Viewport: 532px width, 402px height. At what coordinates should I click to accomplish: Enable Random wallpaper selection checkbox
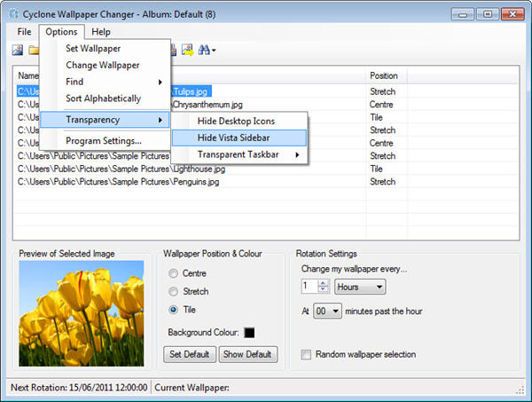point(307,354)
